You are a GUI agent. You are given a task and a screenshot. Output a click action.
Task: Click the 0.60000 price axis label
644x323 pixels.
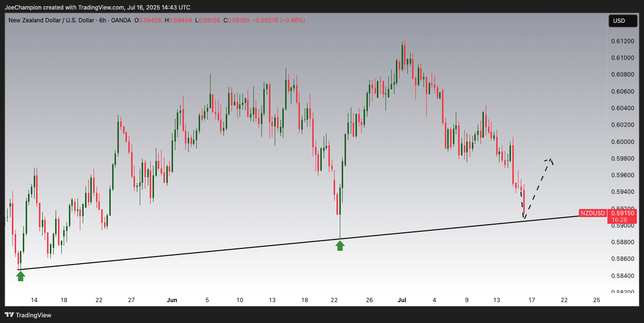[x=622, y=142]
